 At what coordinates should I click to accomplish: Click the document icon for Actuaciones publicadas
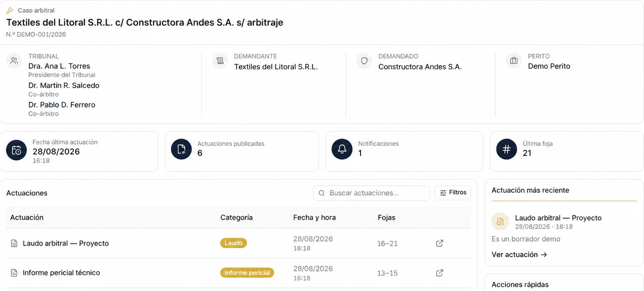tap(181, 149)
